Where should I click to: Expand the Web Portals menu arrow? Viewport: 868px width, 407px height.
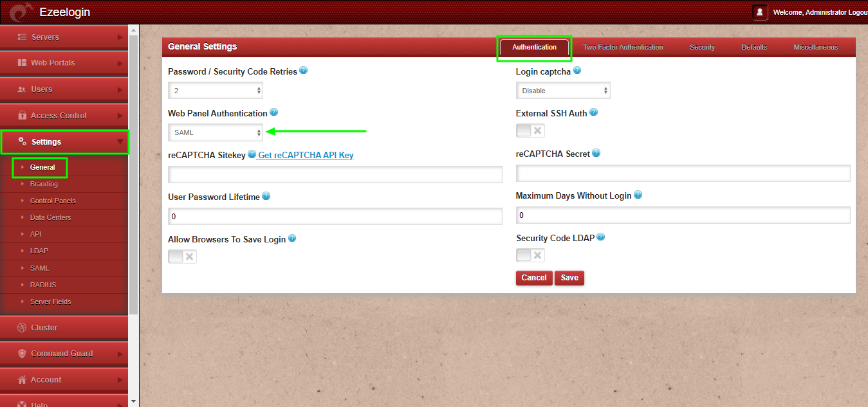coord(120,64)
